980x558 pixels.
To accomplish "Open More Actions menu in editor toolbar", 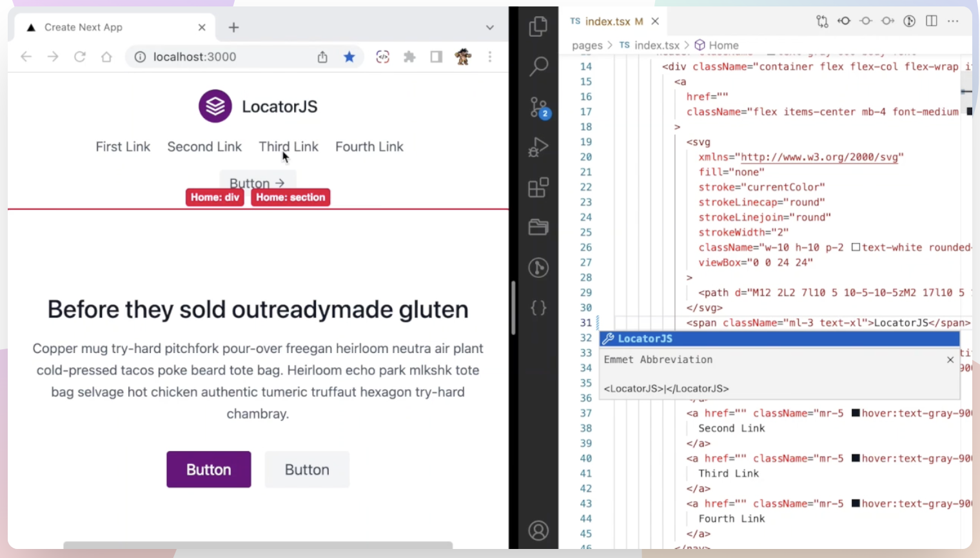I will coord(954,21).
